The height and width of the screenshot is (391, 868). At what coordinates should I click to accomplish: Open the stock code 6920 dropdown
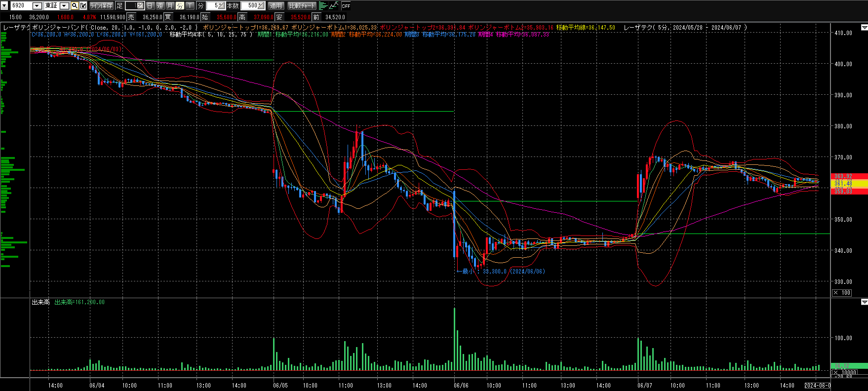tap(37, 6)
